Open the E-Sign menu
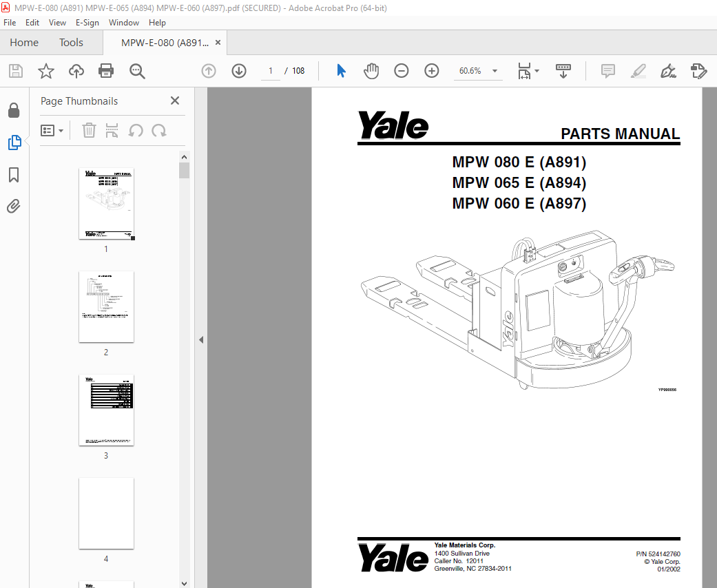The height and width of the screenshot is (588, 717). 87,23
